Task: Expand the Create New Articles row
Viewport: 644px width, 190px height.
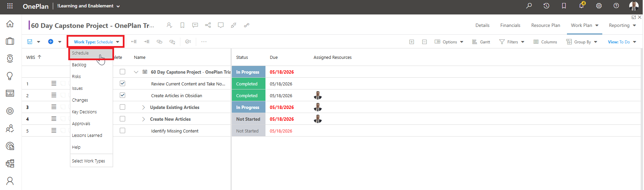Action: point(143,119)
